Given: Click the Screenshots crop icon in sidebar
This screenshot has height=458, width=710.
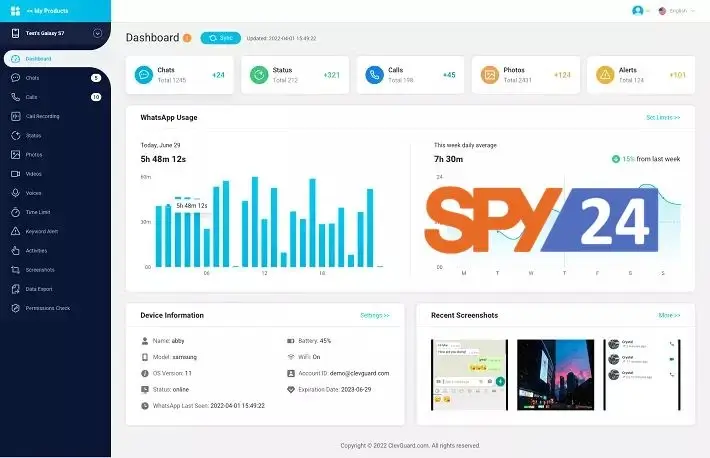Looking at the screenshot, I should tap(15, 270).
